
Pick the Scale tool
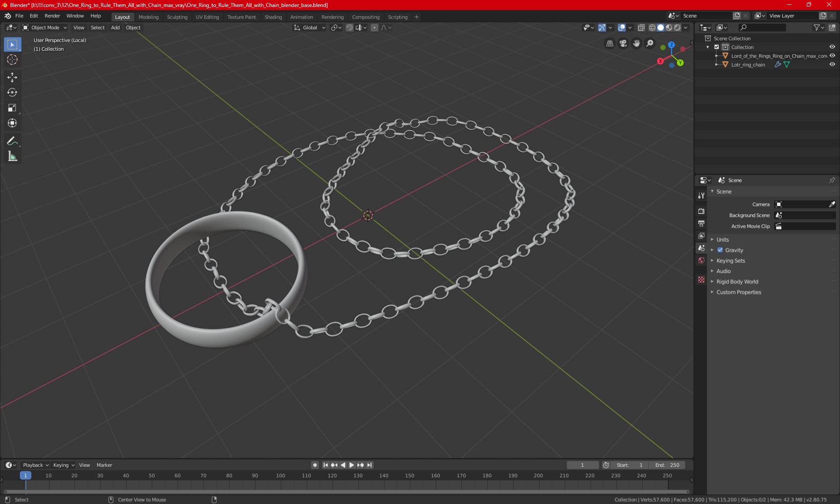[12, 108]
